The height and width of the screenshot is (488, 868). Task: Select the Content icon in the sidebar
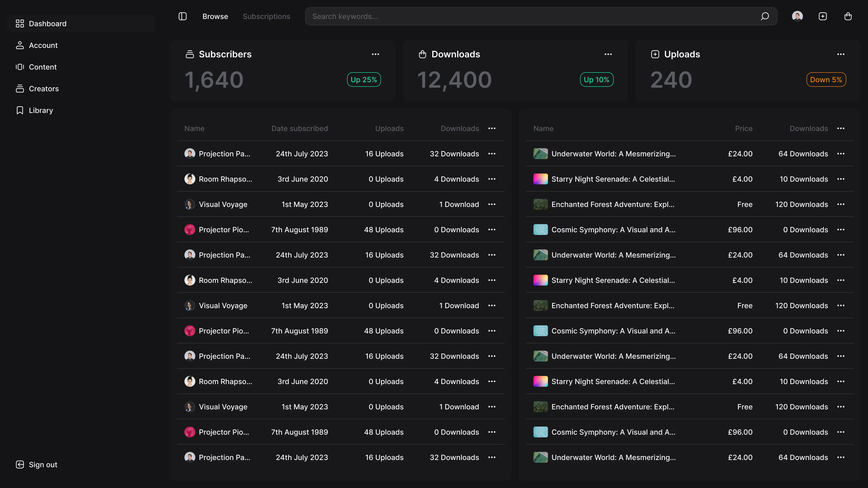point(19,67)
